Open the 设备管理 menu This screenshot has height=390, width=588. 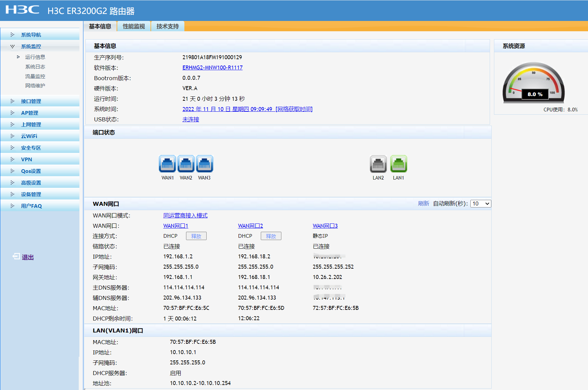tap(31, 194)
